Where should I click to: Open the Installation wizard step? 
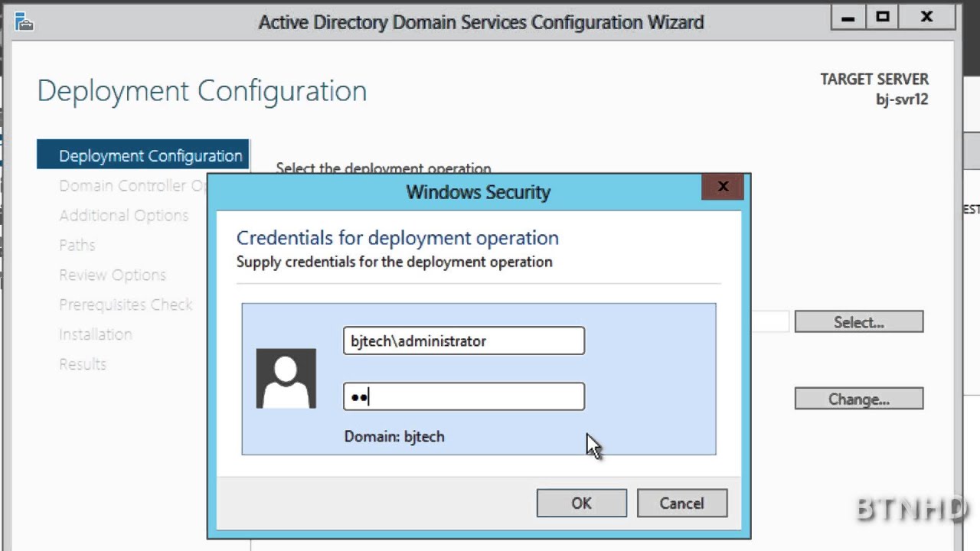point(96,334)
